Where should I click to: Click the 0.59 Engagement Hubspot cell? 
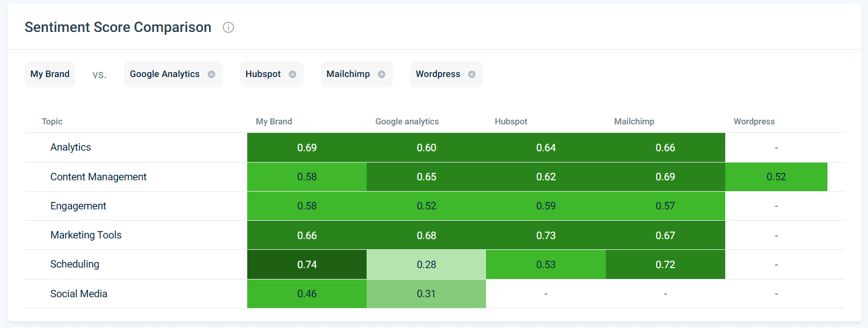(x=546, y=206)
